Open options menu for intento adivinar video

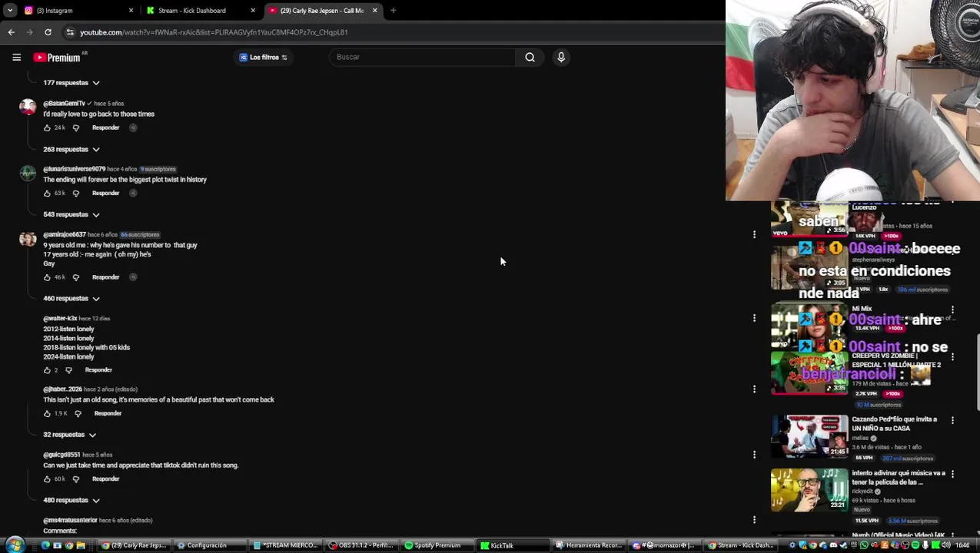[x=952, y=474]
